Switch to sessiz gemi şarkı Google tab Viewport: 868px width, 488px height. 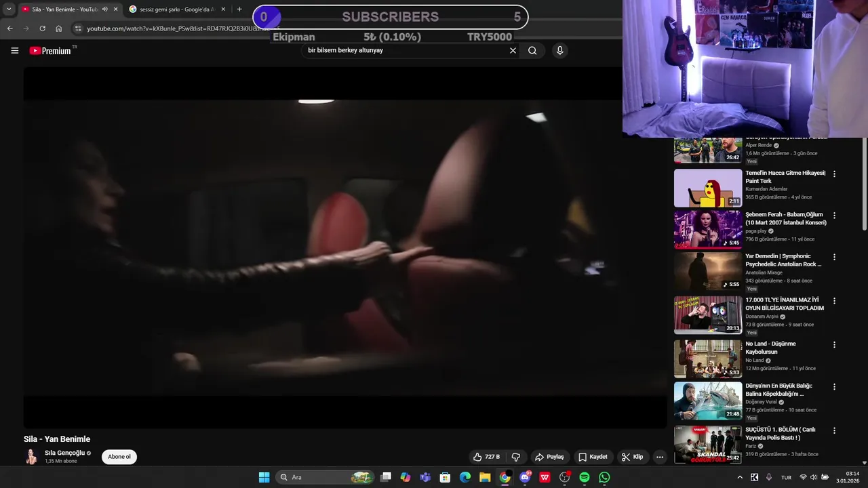176,9
